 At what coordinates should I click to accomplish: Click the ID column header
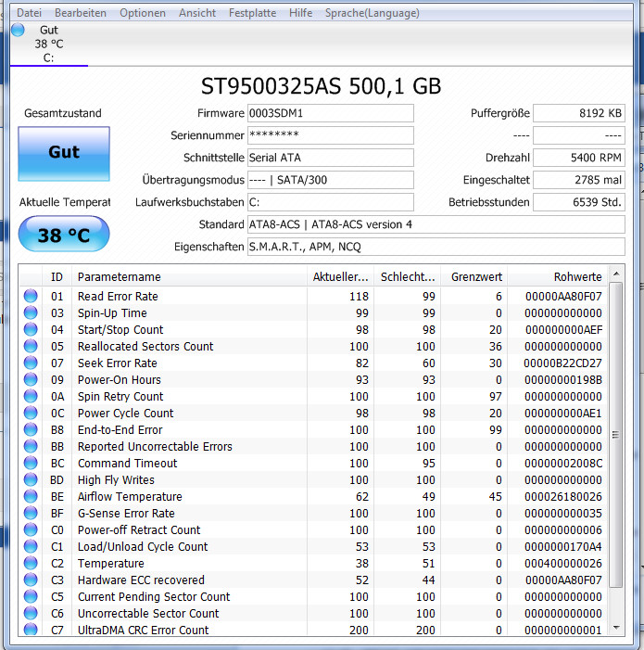57,277
